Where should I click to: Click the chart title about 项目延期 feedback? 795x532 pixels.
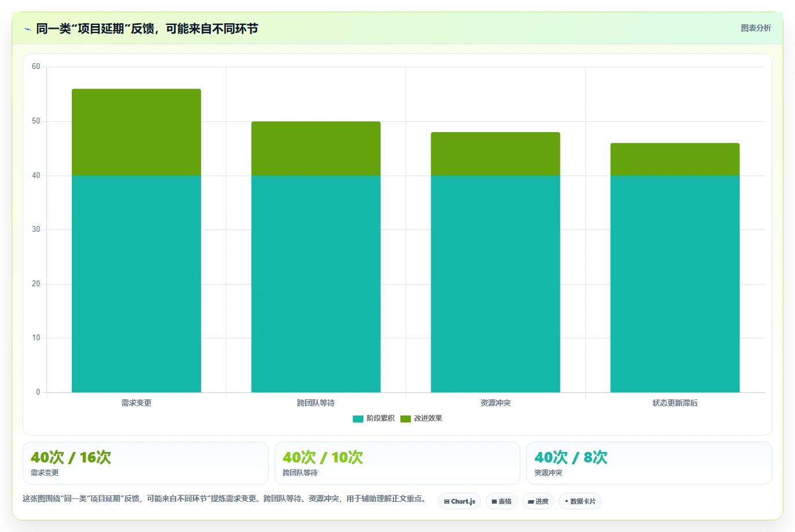click(147, 28)
